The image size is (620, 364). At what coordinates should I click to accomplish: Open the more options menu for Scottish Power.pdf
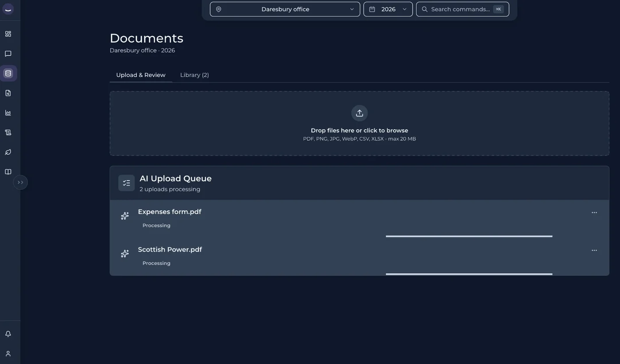(x=594, y=250)
